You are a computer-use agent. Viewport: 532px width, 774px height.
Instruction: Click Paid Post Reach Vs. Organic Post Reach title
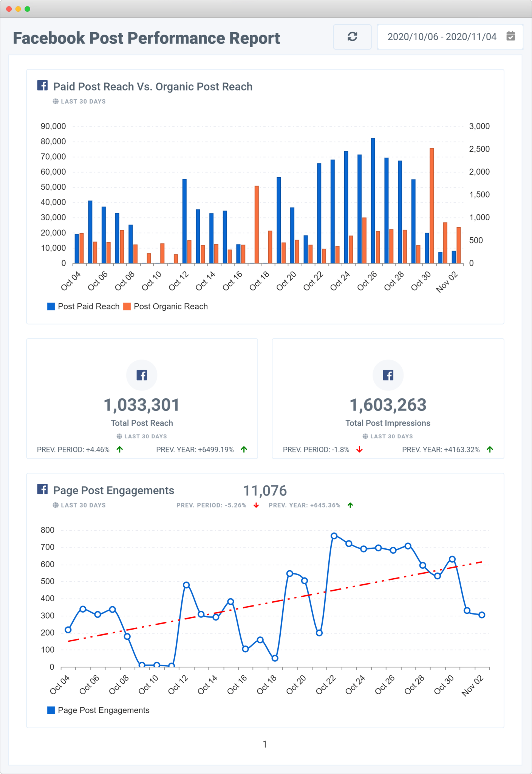[x=153, y=87]
